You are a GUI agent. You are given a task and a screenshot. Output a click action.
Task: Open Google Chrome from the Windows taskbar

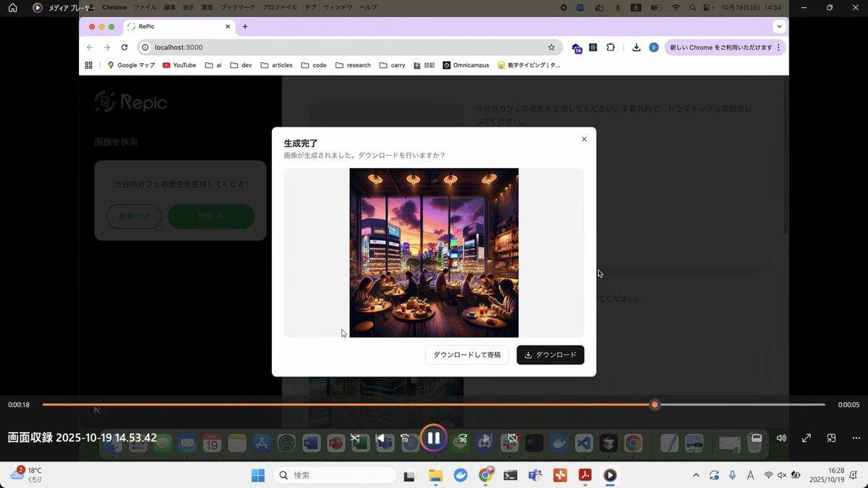tap(486, 475)
